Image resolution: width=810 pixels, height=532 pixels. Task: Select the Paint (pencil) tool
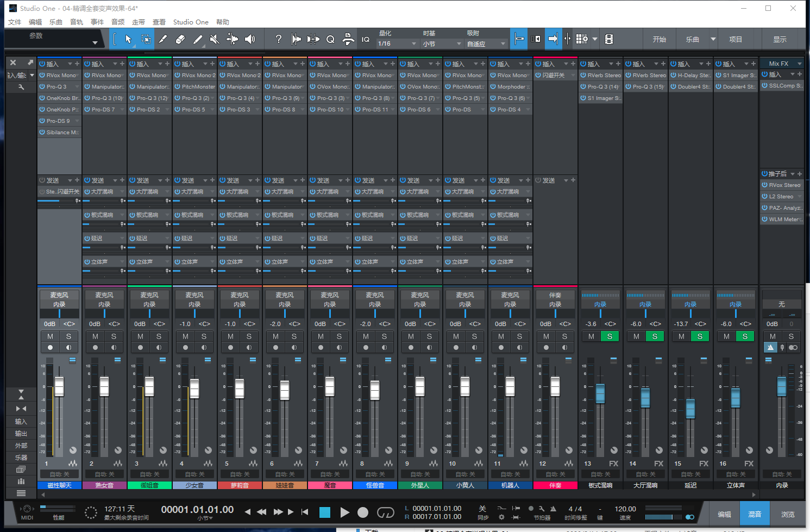coord(199,39)
